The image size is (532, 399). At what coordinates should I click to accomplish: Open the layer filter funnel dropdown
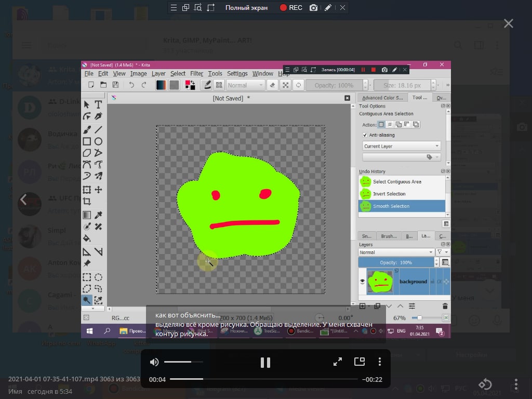tap(443, 252)
